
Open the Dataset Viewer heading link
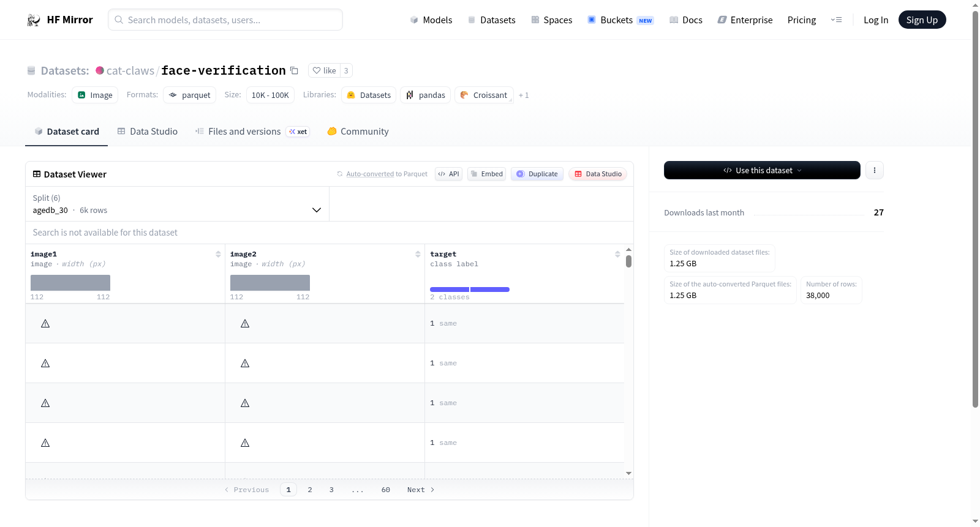click(70, 174)
